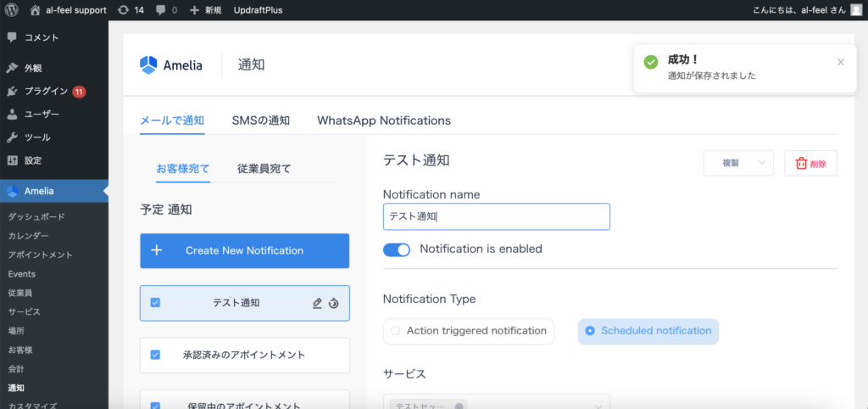Open the 新規 new content menu

point(206,10)
